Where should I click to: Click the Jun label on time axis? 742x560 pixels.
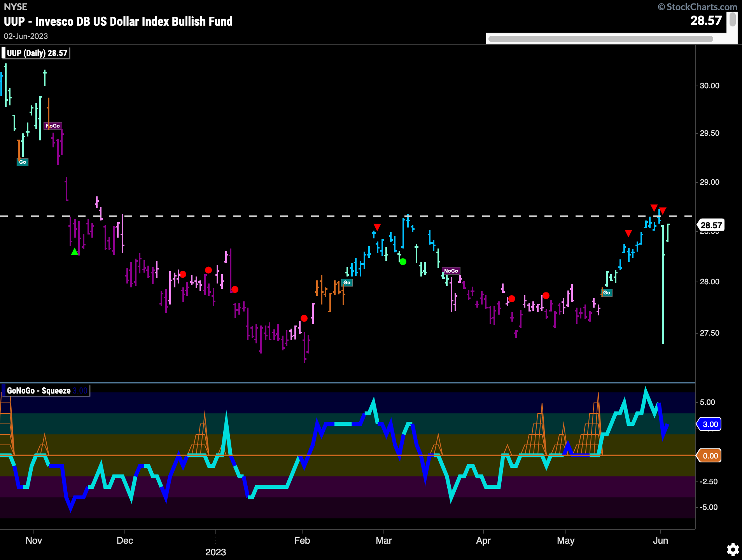pyautogui.click(x=661, y=541)
